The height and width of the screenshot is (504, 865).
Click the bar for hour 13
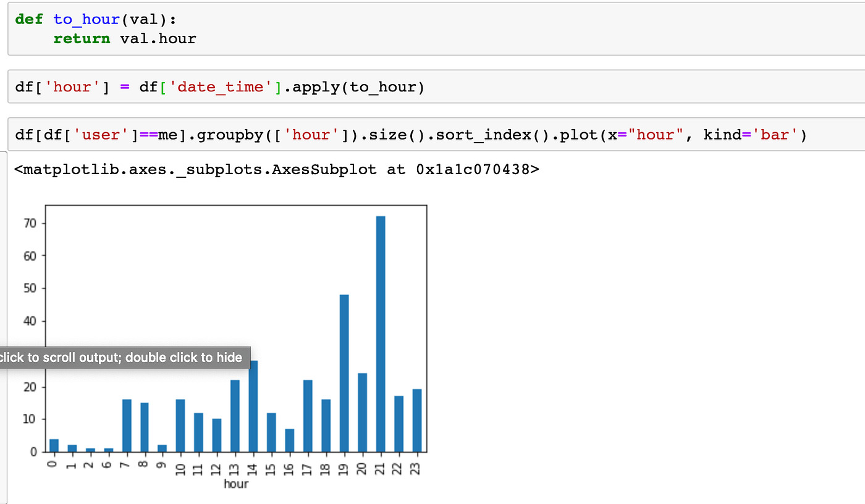[235, 416]
